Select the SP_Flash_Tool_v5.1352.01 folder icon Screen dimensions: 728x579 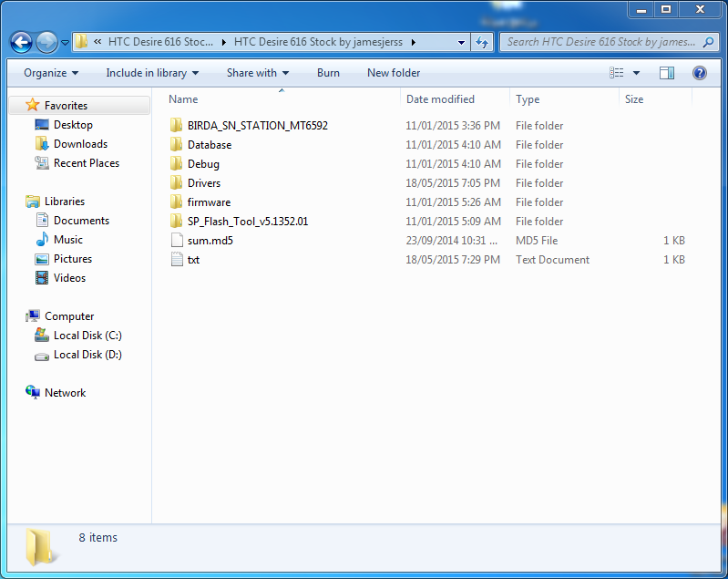[177, 221]
